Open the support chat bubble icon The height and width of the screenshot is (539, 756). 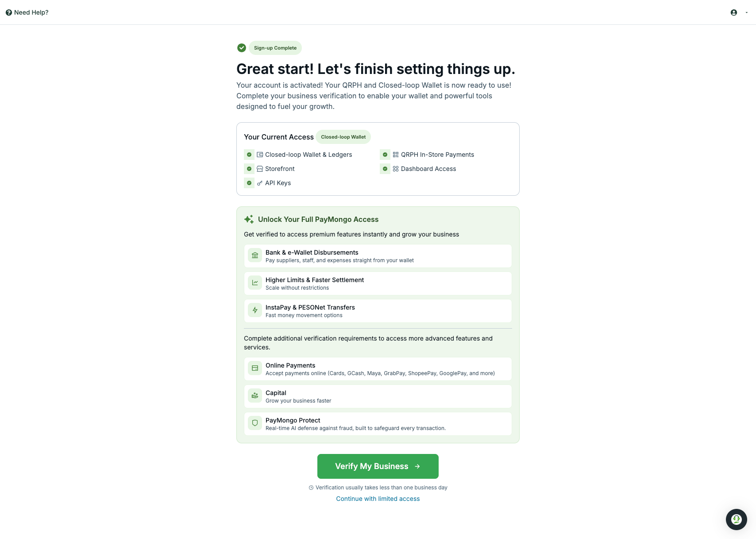coord(737,520)
